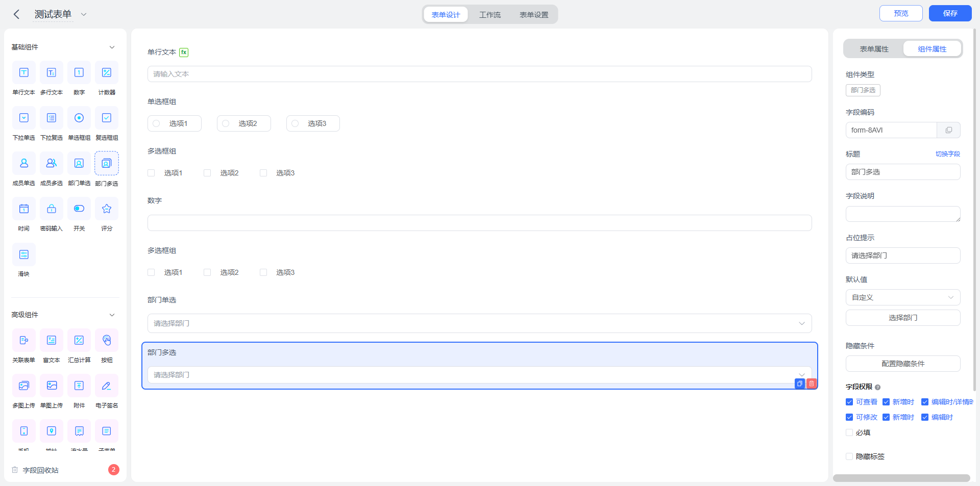
Task: Click the 占位提示 input field
Action: click(x=903, y=255)
